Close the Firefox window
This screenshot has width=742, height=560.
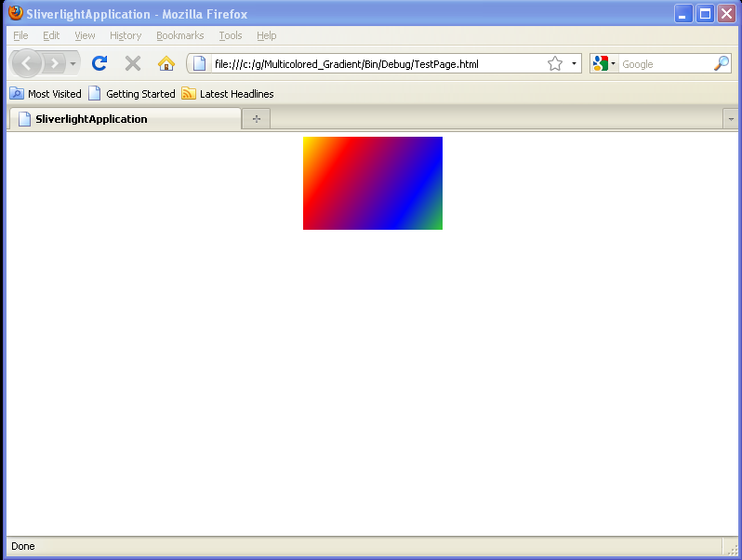[x=726, y=14]
